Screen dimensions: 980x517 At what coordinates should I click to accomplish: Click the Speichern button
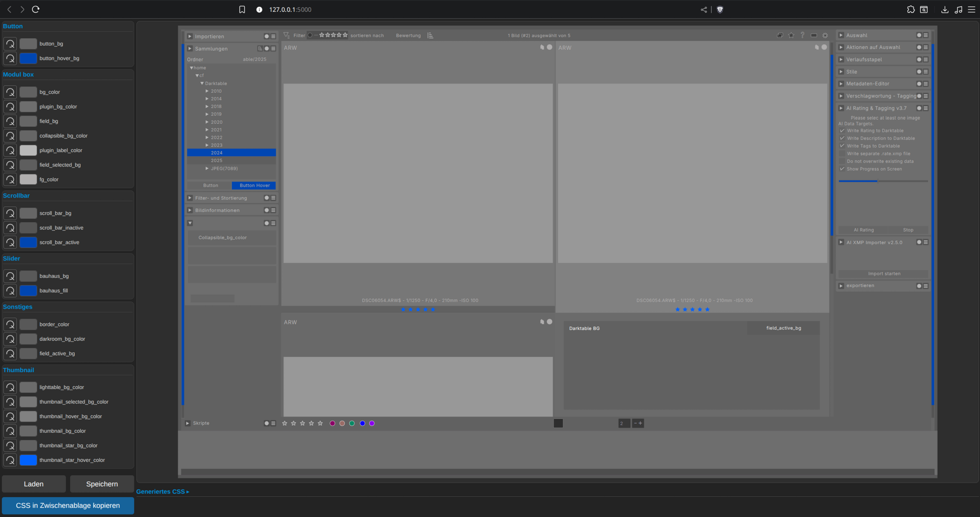(102, 484)
